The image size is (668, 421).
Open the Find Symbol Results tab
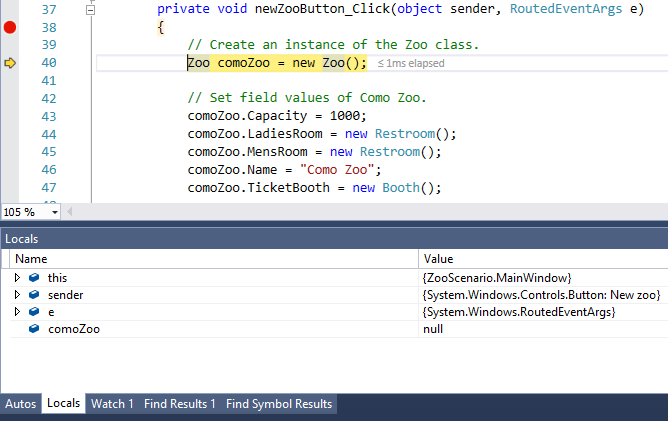pos(278,404)
